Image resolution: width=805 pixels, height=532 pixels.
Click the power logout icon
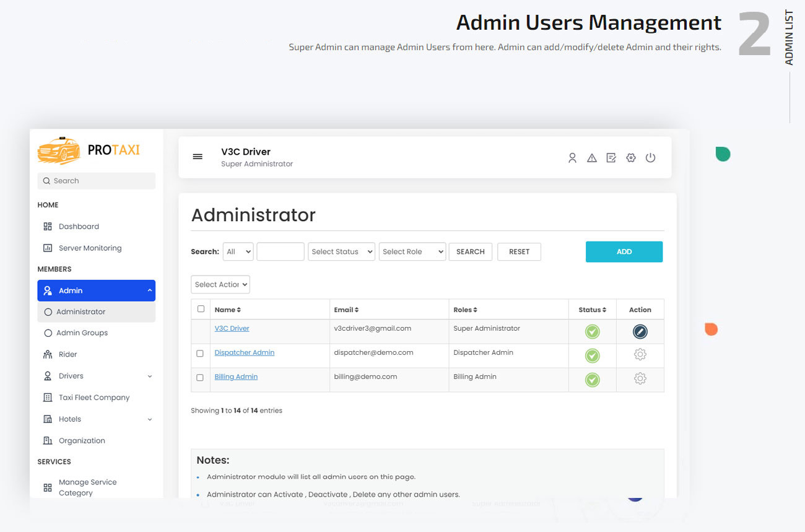pos(650,158)
